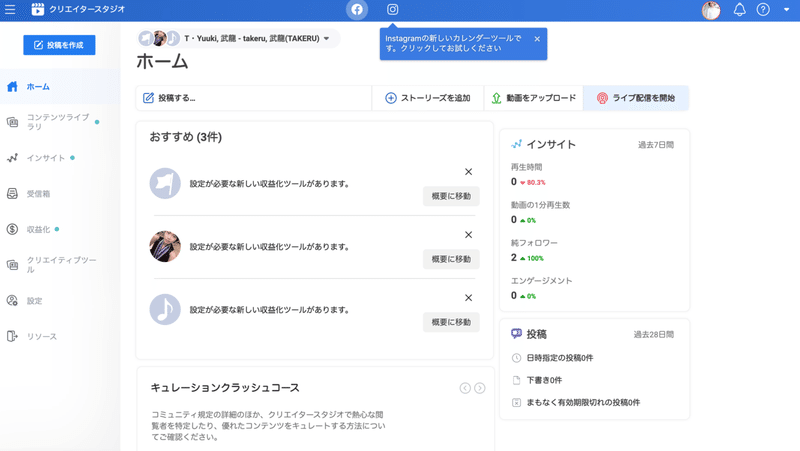
Task: Expand the page selector T・Yuuki dropdown
Action: click(238, 38)
